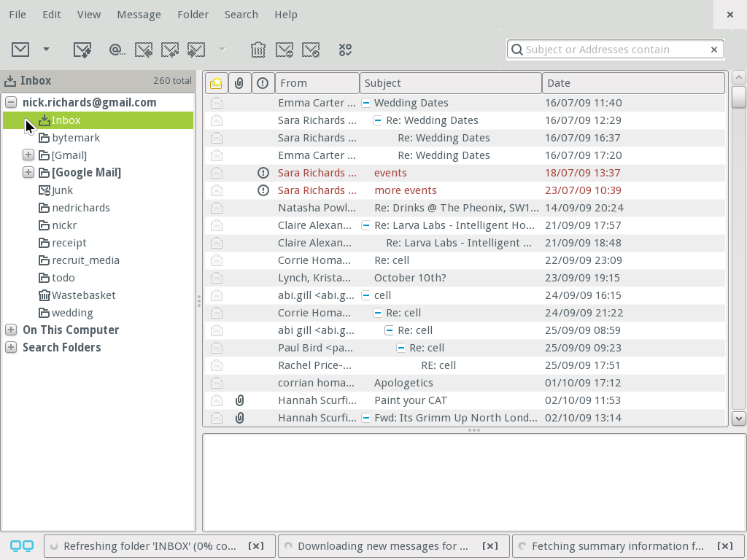This screenshot has width=747, height=560.
Task: Expand the [Gmail] folder
Action: [x=28, y=155]
